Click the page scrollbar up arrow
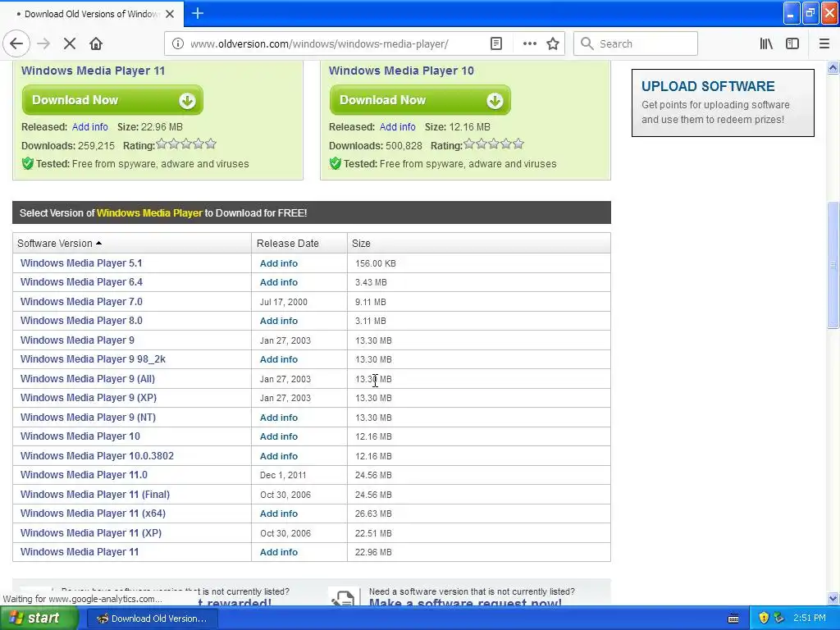Viewport: 840px width, 630px height. [x=833, y=68]
